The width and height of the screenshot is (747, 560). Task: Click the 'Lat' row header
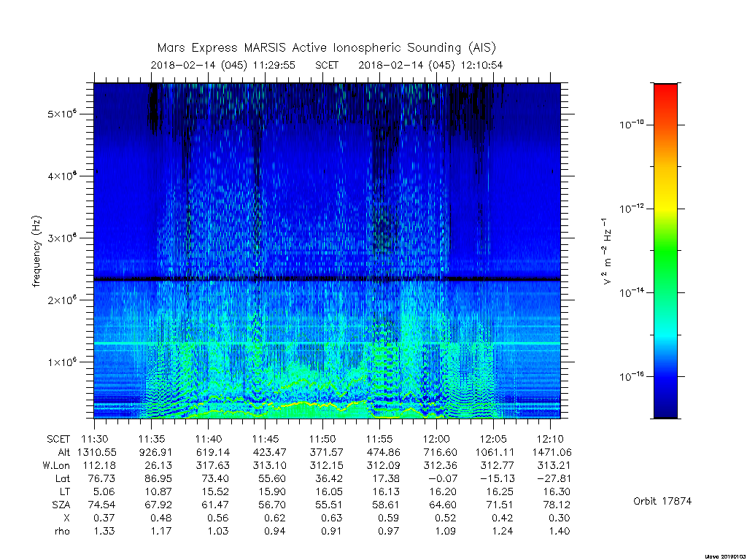[x=63, y=478]
